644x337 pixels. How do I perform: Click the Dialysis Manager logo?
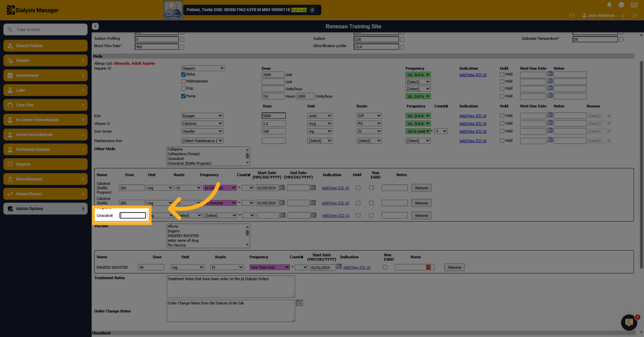tap(32, 10)
